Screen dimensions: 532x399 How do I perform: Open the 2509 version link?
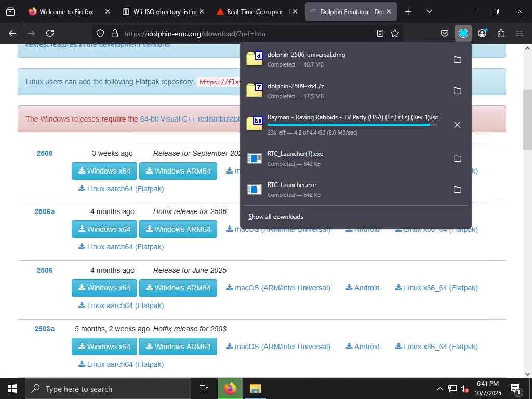[x=45, y=153]
